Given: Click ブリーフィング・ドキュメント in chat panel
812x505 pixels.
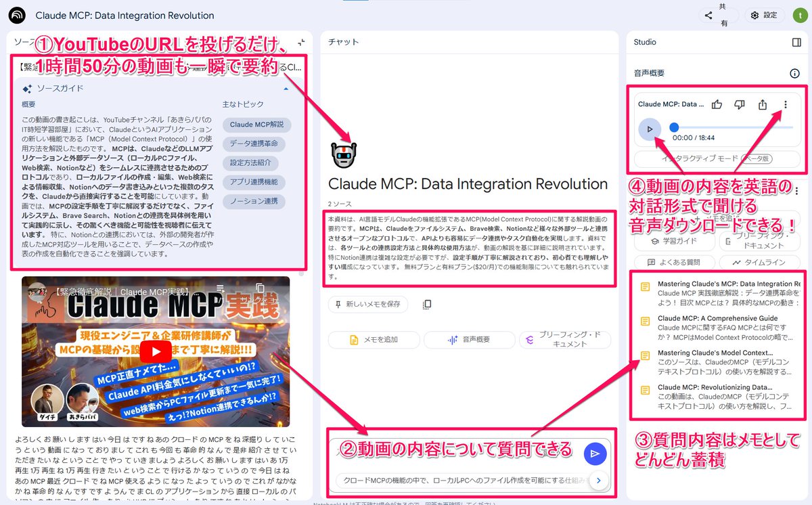Looking at the screenshot, I should point(565,340).
